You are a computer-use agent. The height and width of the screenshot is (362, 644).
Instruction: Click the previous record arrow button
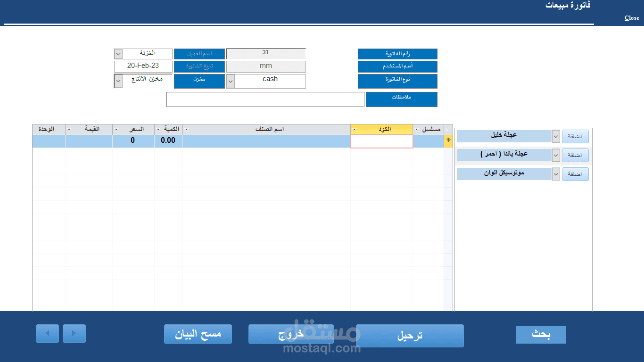[x=47, y=333]
